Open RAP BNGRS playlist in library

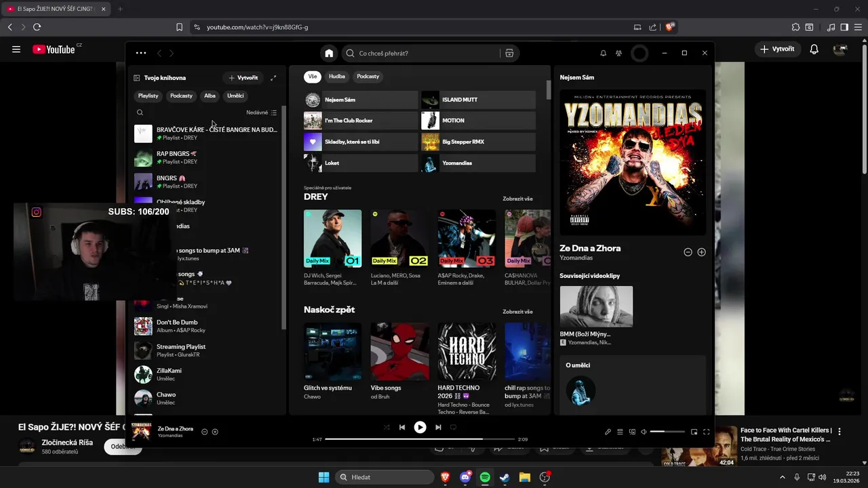point(205,158)
